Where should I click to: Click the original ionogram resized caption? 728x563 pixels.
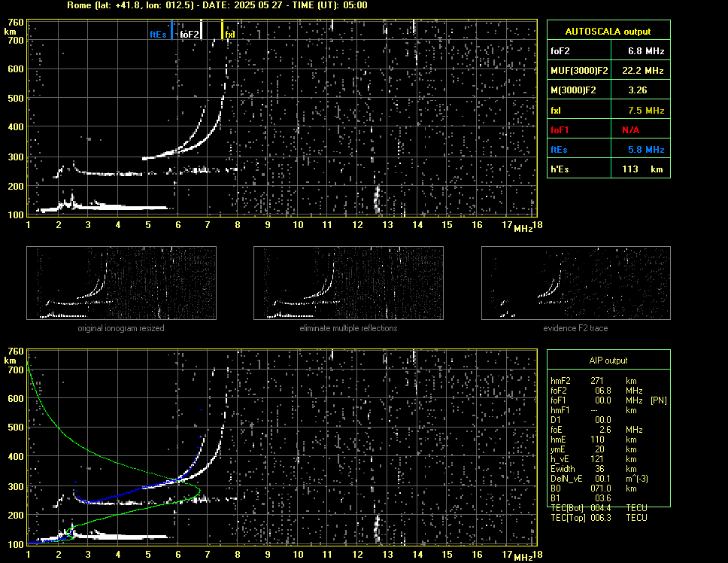click(x=121, y=328)
